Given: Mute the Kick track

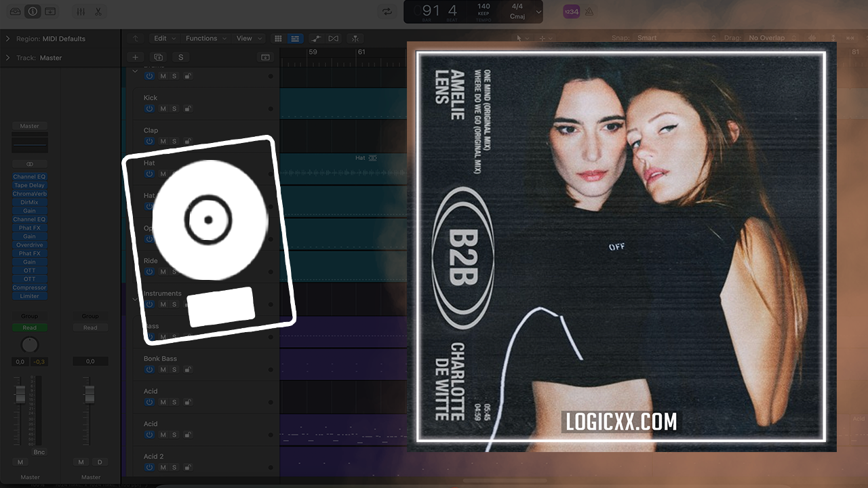Looking at the screenshot, I should coord(163,108).
